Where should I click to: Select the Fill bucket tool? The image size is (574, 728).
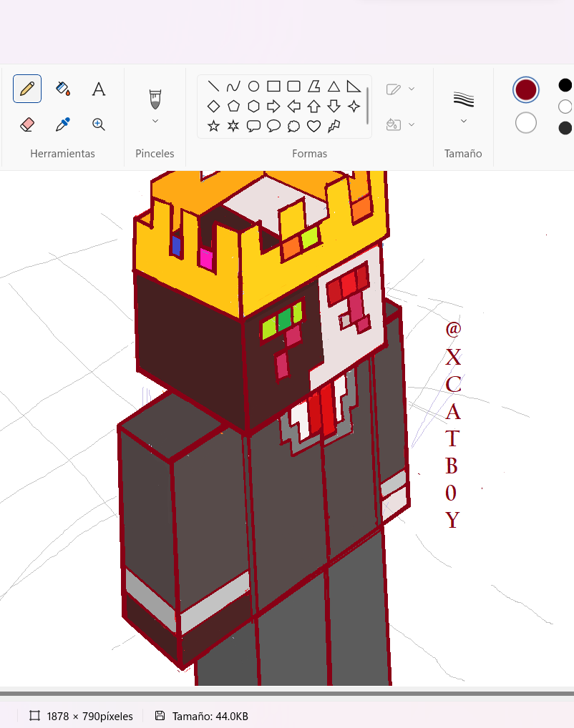[x=63, y=88]
